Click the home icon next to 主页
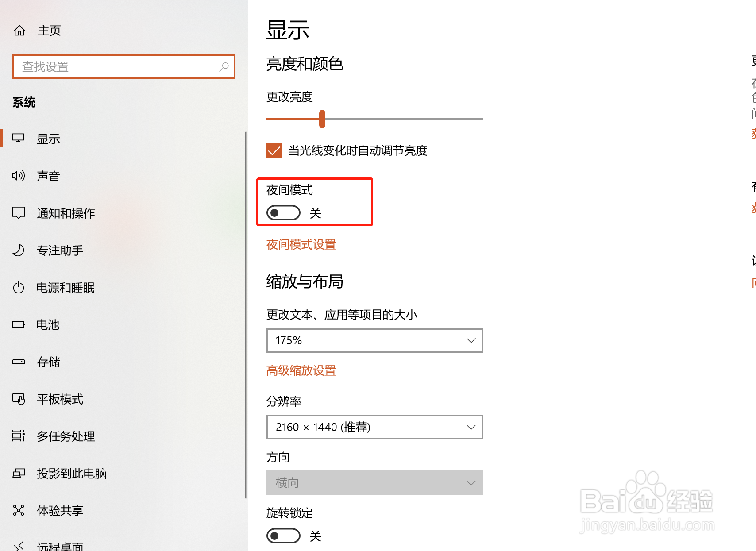The image size is (756, 551). tap(19, 31)
